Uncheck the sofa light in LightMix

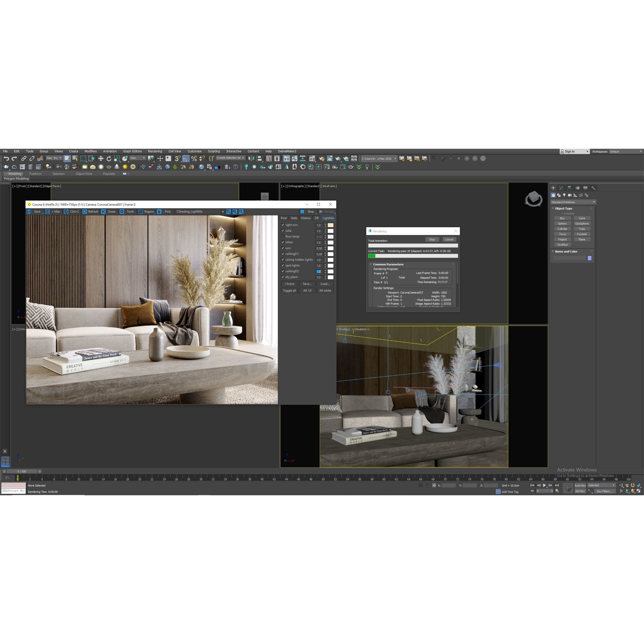pyautogui.click(x=283, y=231)
